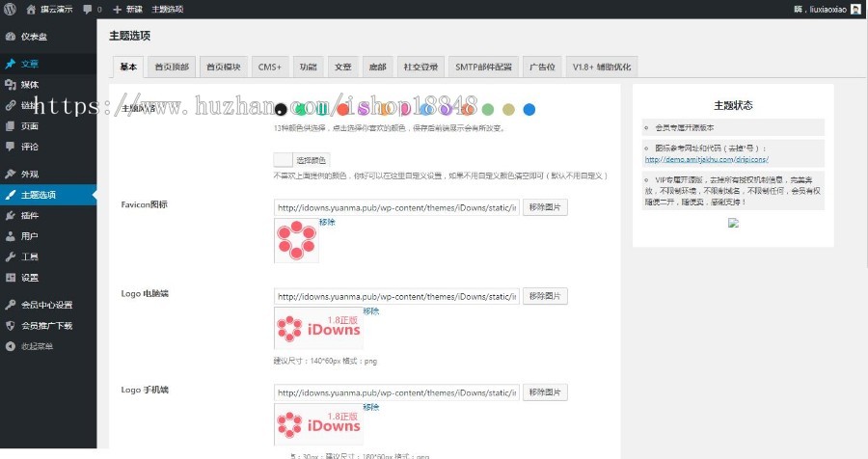Switch to the 底部 tab
868x459 pixels.
coord(377,67)
